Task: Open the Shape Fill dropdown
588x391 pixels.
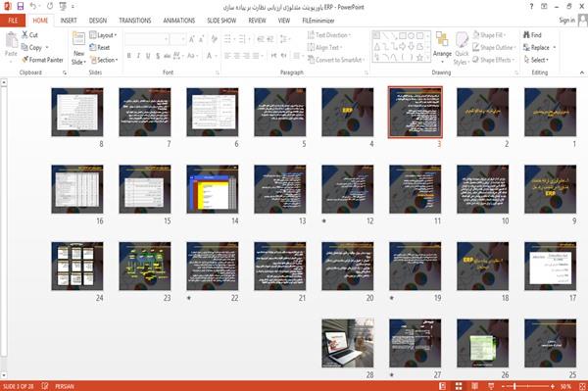Action: pos(489,35)
